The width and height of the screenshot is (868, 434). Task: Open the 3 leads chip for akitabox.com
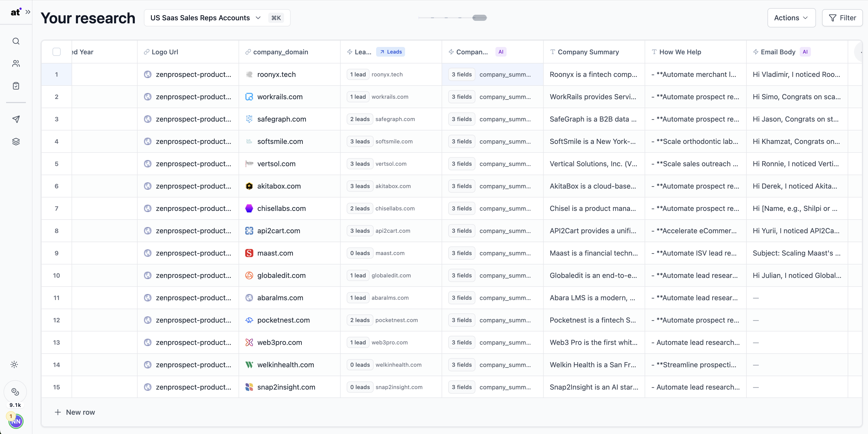pyautogui.click(x=360, y=186)
